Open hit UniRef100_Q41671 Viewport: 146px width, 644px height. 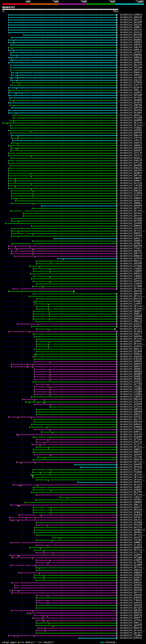point(131,20)
